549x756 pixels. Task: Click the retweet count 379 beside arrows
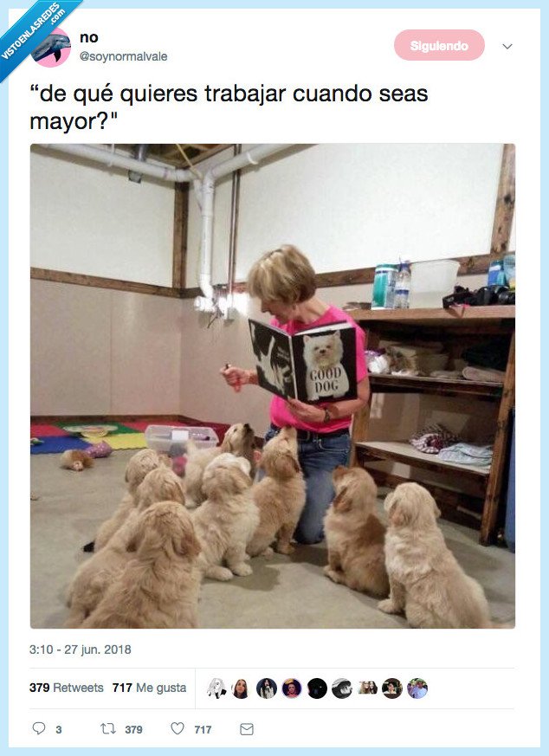133,729
